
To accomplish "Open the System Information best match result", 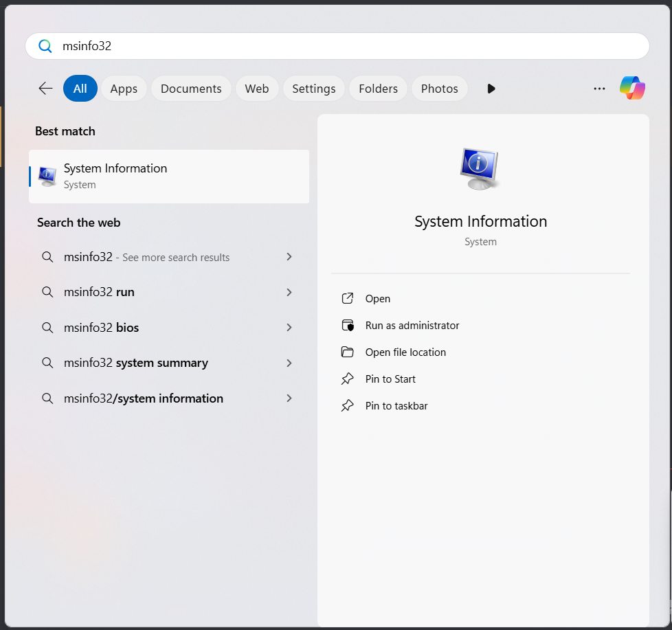I will [x=169, y=177].
